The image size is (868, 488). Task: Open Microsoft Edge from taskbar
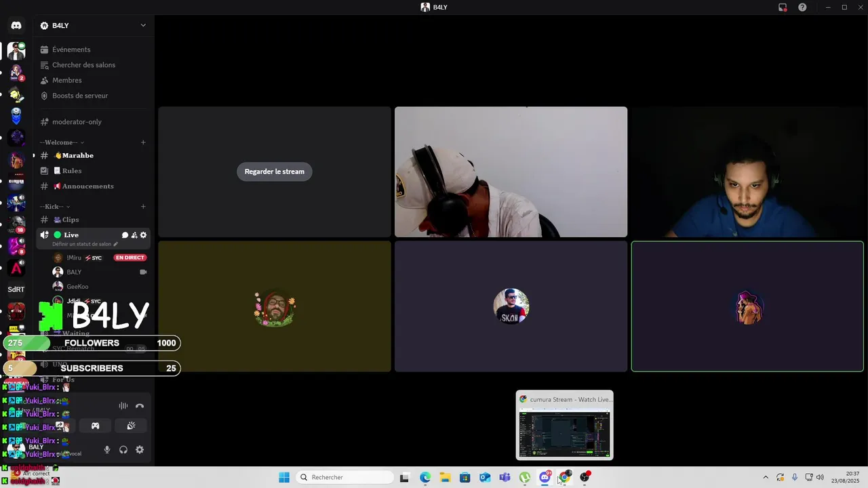(x=425, y=477)
